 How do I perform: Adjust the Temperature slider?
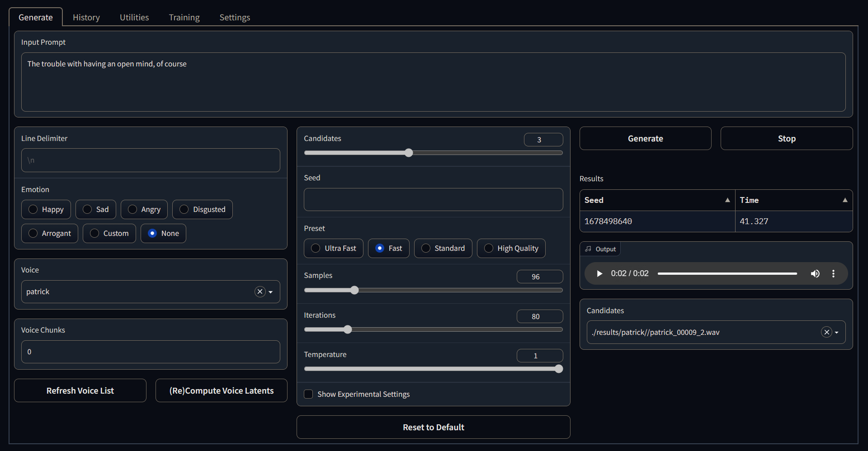tap(434, 369)
